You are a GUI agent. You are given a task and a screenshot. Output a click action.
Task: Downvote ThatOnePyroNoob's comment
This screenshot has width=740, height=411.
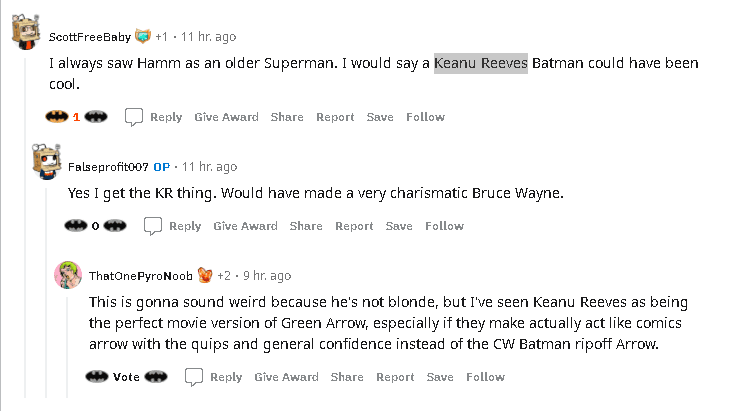coord(156,377)
